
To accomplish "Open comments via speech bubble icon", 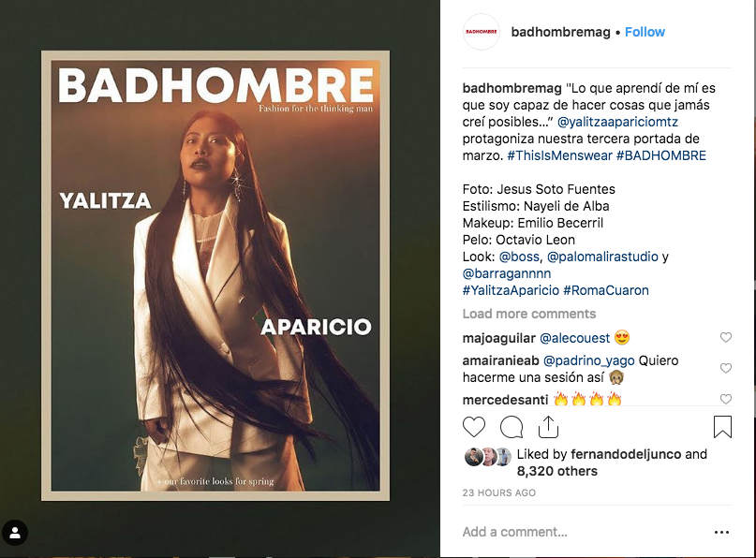I will click(x=511, y=428).
